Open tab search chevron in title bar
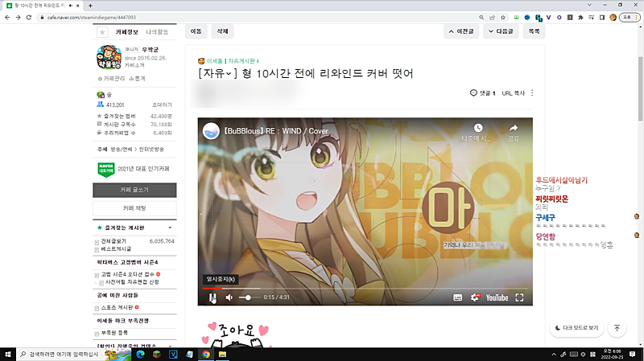 [589, 5]
